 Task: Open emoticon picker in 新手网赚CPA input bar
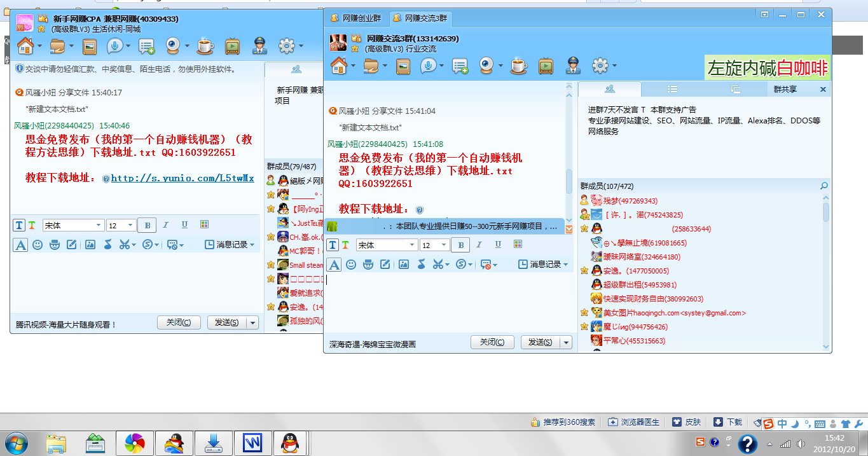tap(38, 244)
